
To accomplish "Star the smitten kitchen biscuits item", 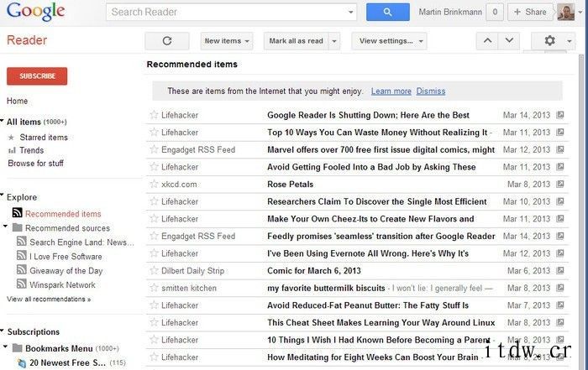I will [154, 288].
